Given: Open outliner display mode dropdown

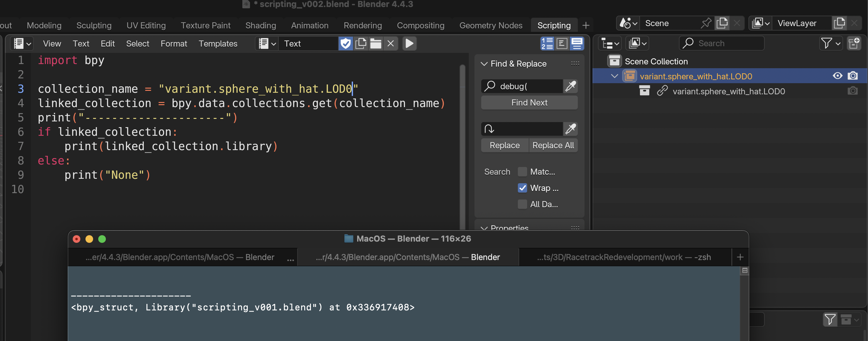Looking at the screenshot, I should pos(637,43).
